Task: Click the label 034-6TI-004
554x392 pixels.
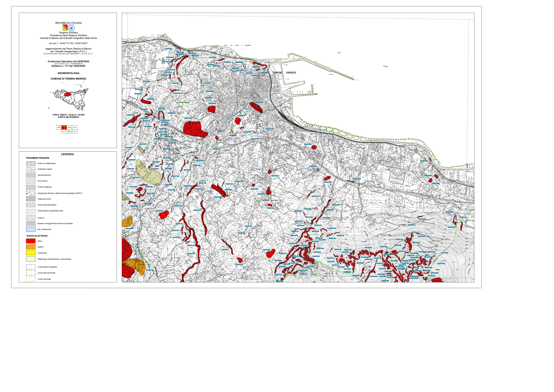Action: click(168, 49)
